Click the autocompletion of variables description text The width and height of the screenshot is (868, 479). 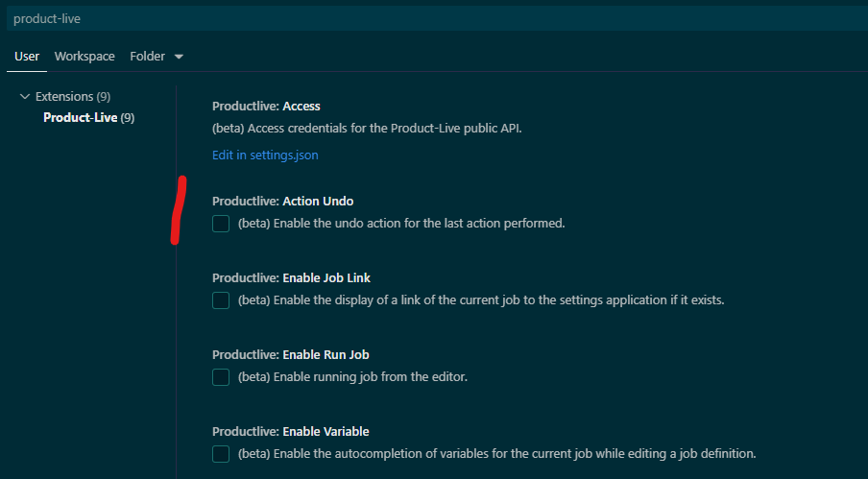496,454
